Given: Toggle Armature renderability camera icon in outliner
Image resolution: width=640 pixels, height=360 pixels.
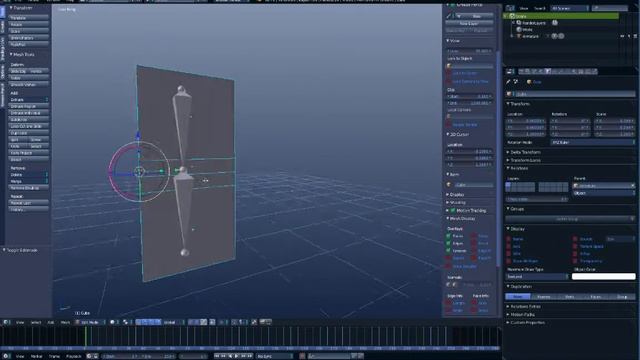Looking at the screenshot, I should [x=635, y=36].
